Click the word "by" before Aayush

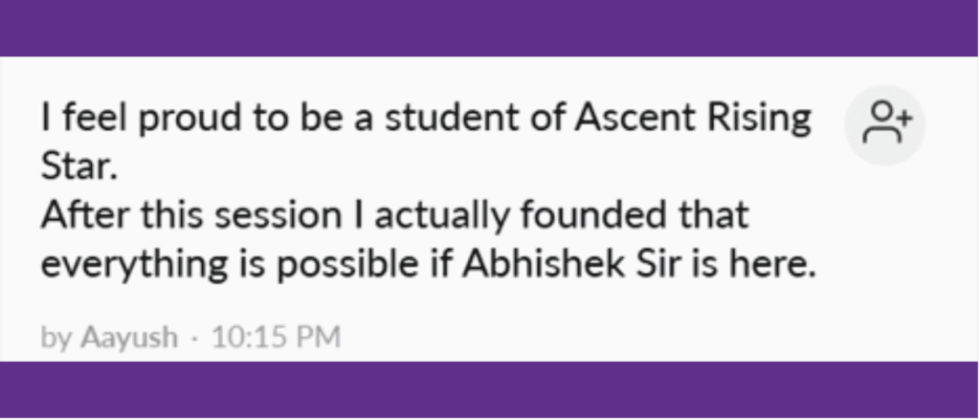coord(56,338)
